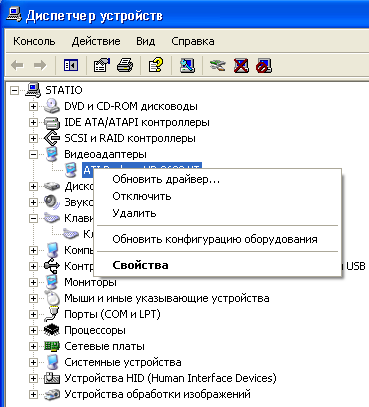Click the ATI Radeon adapter device icon
The height and width of the screenshot is (407, 369).
click(x=71, y=170)
